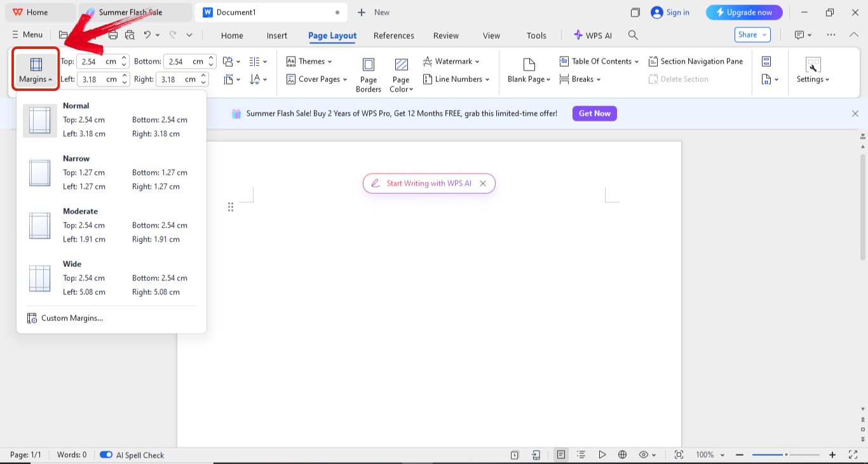The height and width of the screenshot is (464, 868).
Task: Click the Share button
Action: pos(752,35)
